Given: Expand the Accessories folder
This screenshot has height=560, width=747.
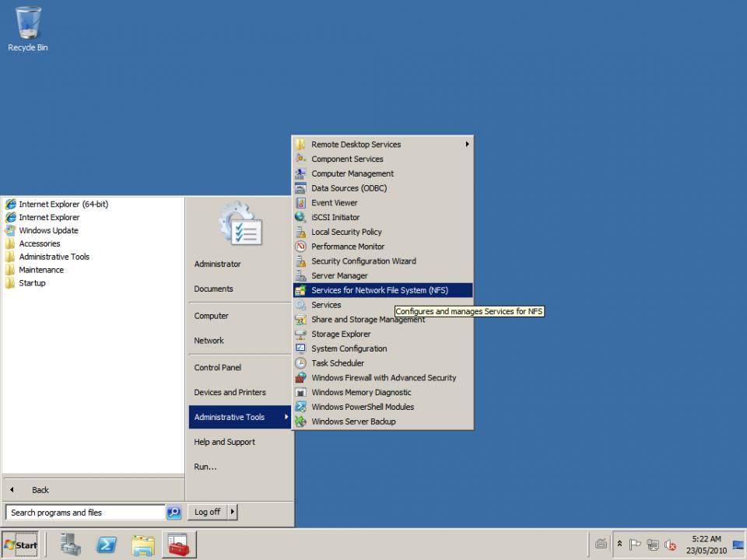Looking at the screenshot, I should (39, 243).
